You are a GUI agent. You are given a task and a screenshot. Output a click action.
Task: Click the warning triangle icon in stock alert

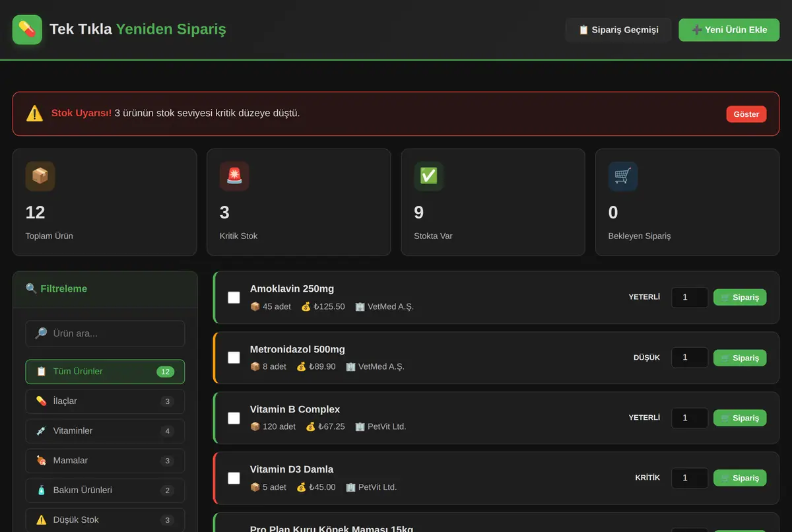(34, 114)
